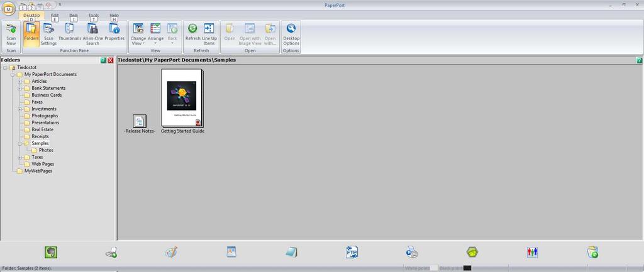Click the printer icon in Send To bar
This screenshot has width=644, height=272.
click(412, 252)
